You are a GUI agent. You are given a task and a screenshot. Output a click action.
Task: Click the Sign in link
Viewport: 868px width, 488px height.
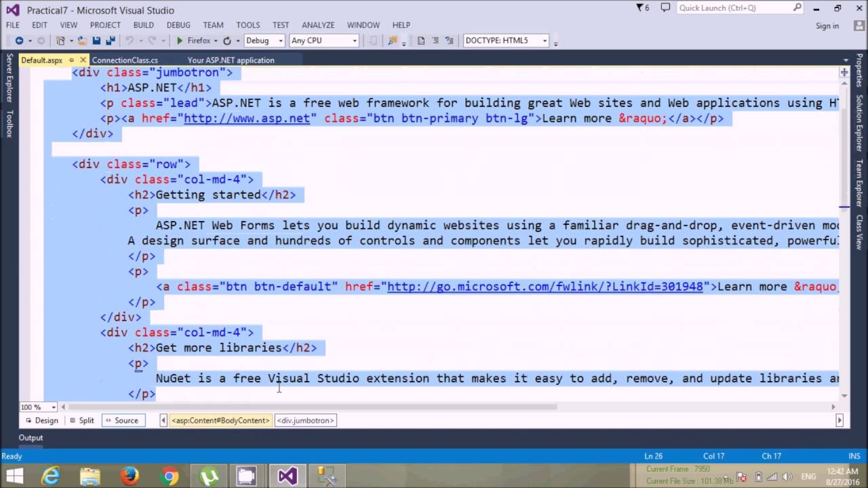(827, 26)
